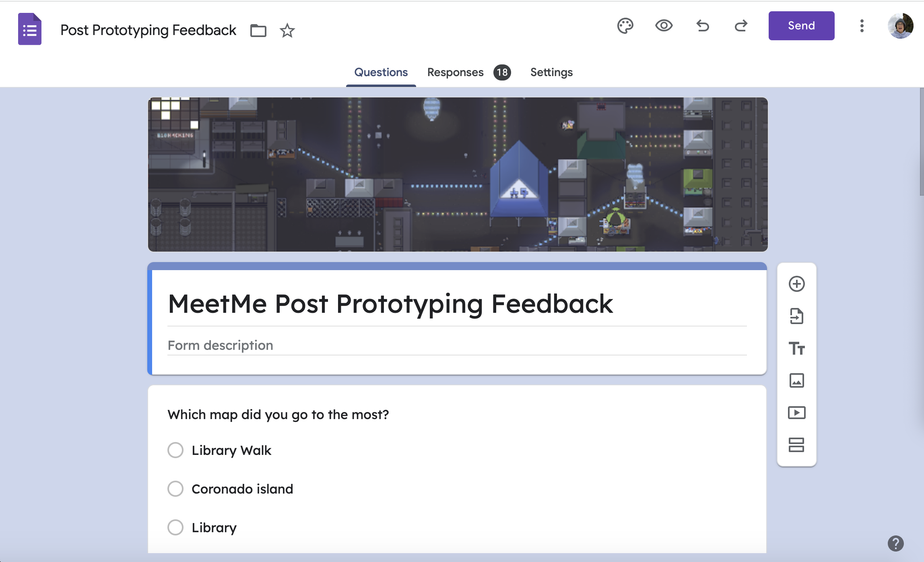Viewport: 924px width, 562px height.
Task: Select the Library radio option
Action: [x=175, y=527]
